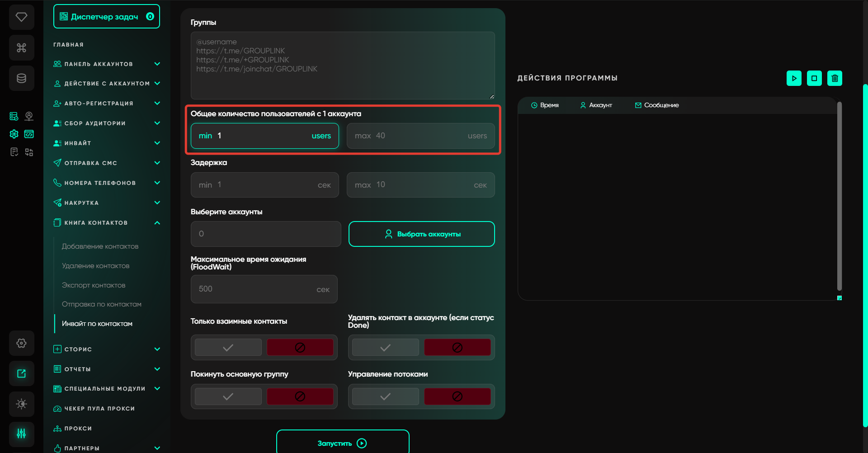Click the sun brightness theme icon
The image size is (868, 453).
tap(21, 404)
